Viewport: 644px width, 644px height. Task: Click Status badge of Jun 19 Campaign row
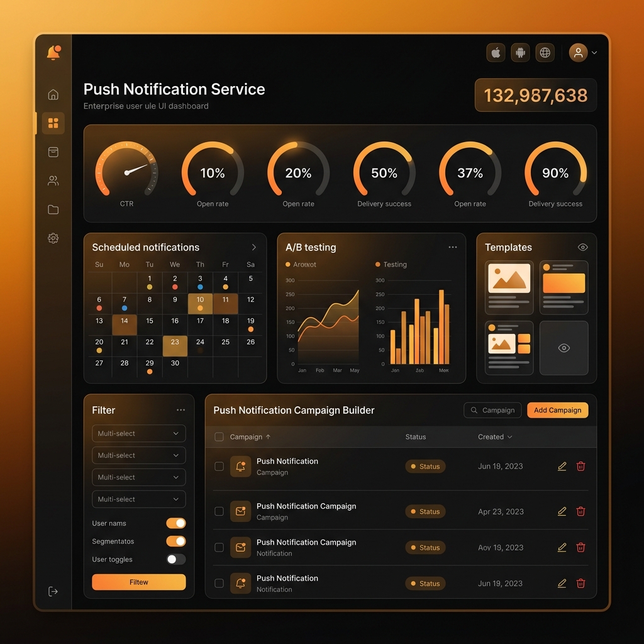[425, 466]
